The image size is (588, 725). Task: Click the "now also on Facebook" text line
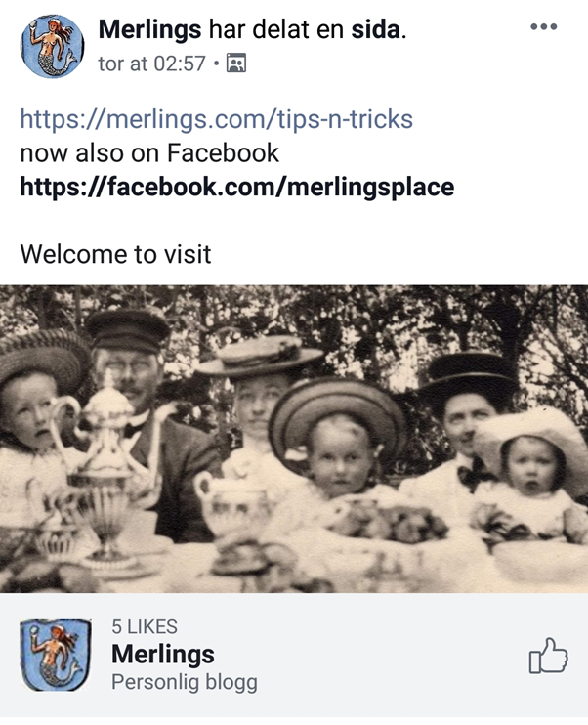point(149,153)
